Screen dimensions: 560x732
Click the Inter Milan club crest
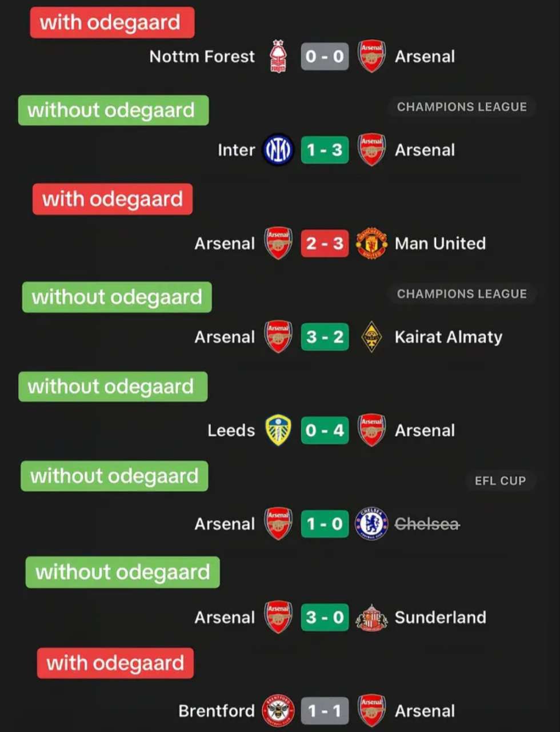(x=278, y=150)
